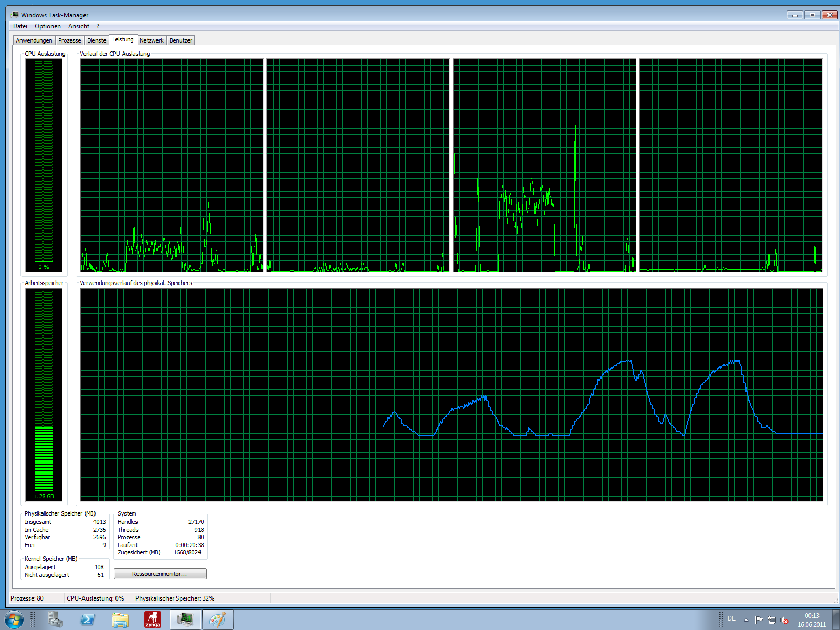Open the clock showing 00:13
Screen dimensions: 840x630
click(812, 620)
